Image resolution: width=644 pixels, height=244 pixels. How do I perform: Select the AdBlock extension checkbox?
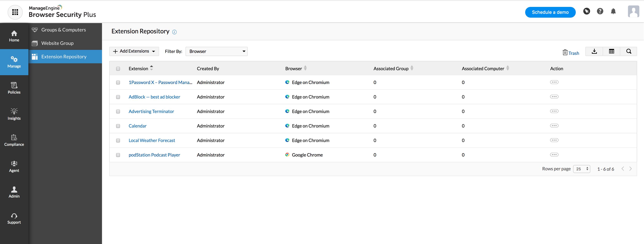coord(118,97)
